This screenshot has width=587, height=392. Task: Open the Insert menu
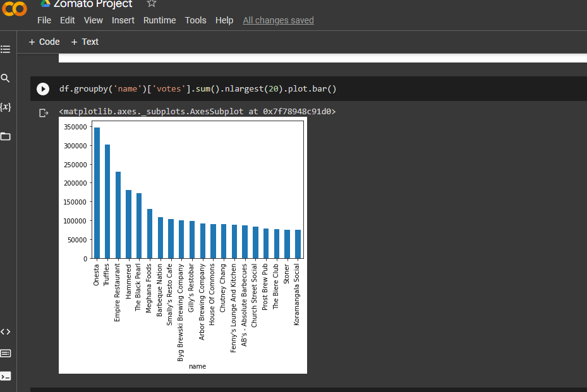click(123, 20)
